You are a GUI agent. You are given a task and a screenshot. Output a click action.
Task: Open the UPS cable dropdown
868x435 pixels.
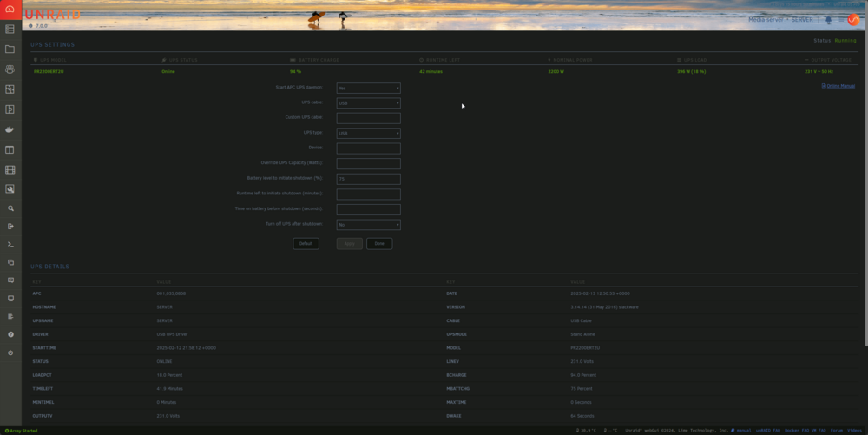click(368, 103)
